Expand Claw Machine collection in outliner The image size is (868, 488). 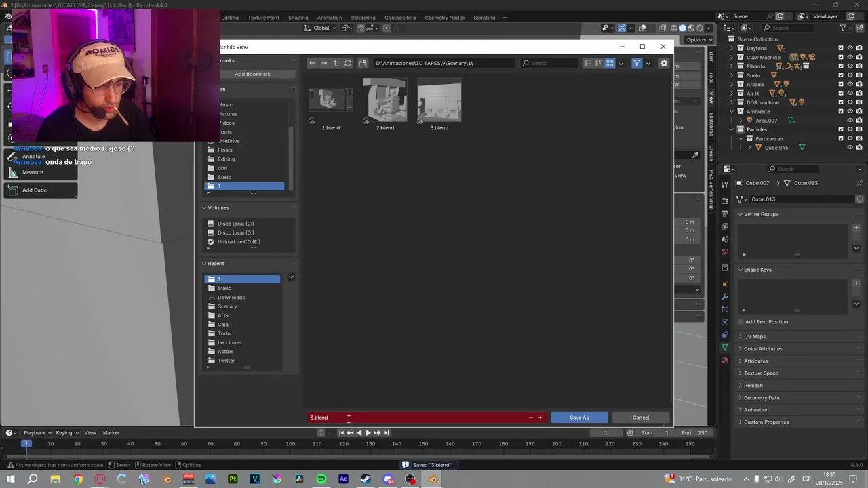click(732, 57)
